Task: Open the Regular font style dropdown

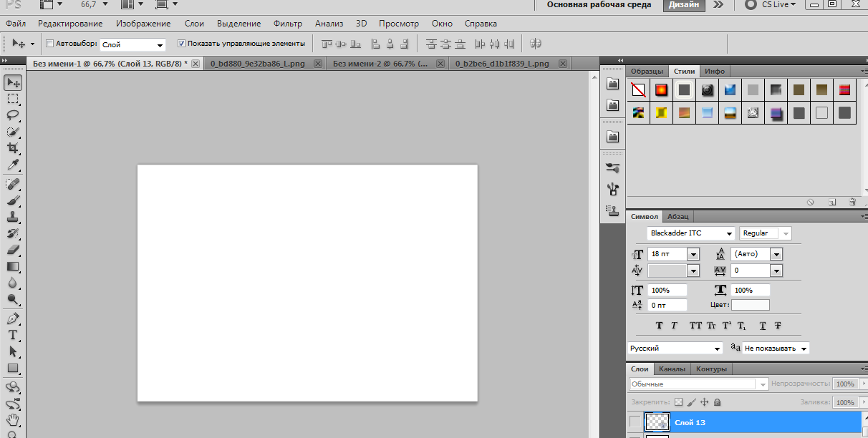Action: coord(786,233)
